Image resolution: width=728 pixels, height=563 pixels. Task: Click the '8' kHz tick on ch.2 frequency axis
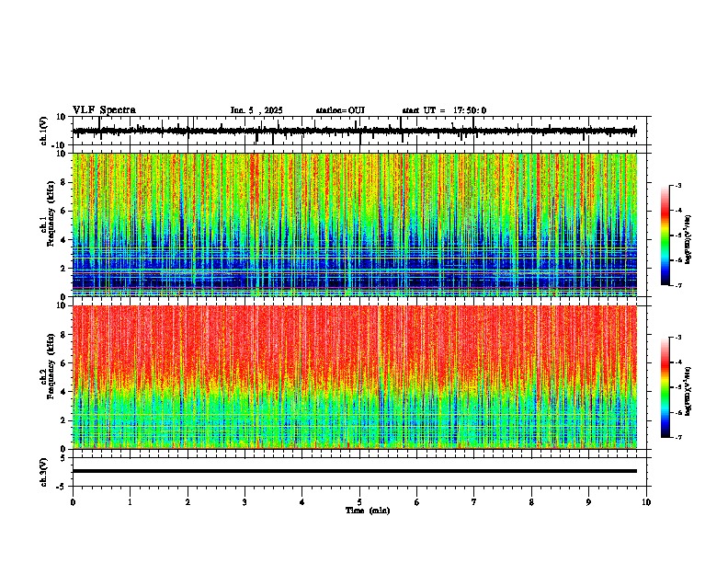click(63, 335)
